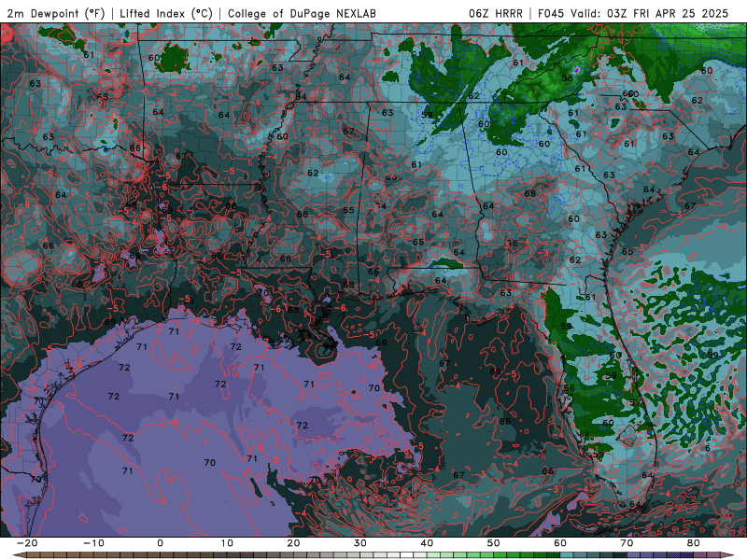Click the -20 label on color scale

[x=27, y=543]
